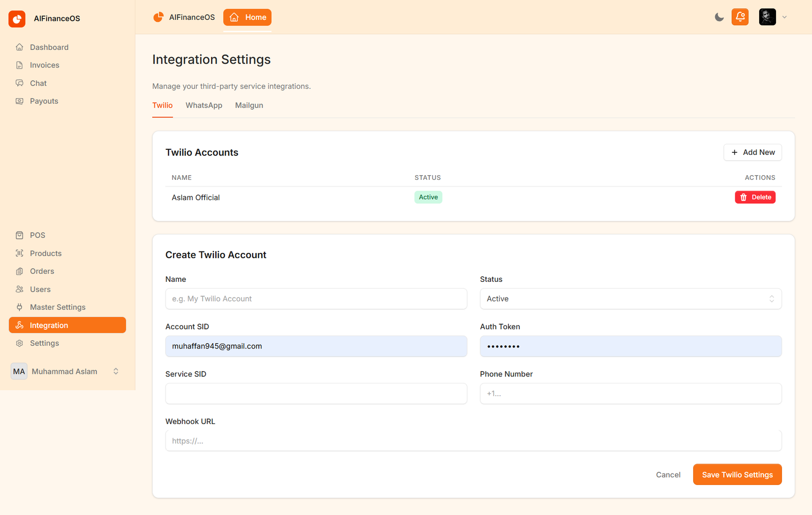Image resolution: width=812 pixels, height=515 pixels.
Task: Navigate to Orders
Action: 67,271
